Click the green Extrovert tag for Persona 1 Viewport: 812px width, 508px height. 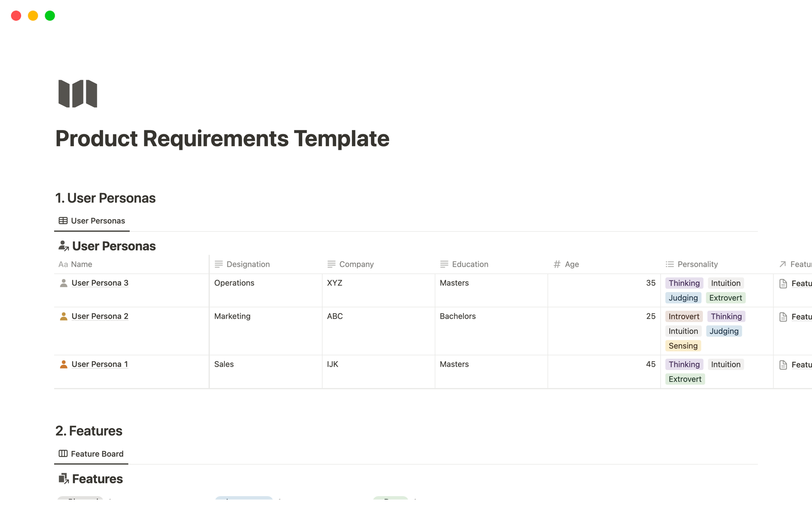(x=685, y=379)
